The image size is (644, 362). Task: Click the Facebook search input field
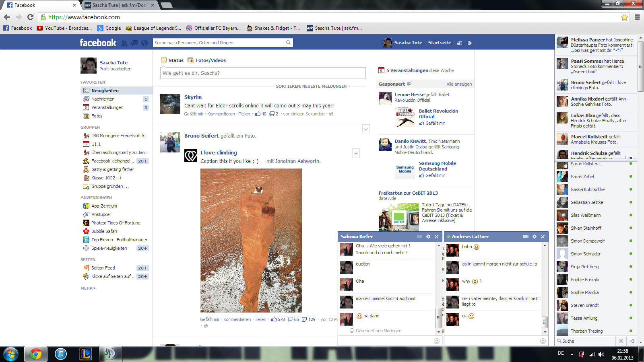pos(219,43)
